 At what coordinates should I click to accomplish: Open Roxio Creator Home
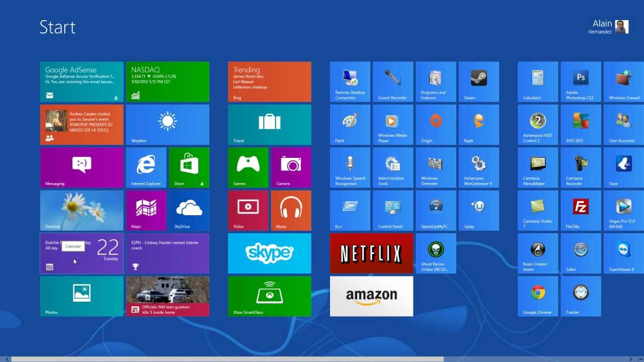(x=538, y=253)
